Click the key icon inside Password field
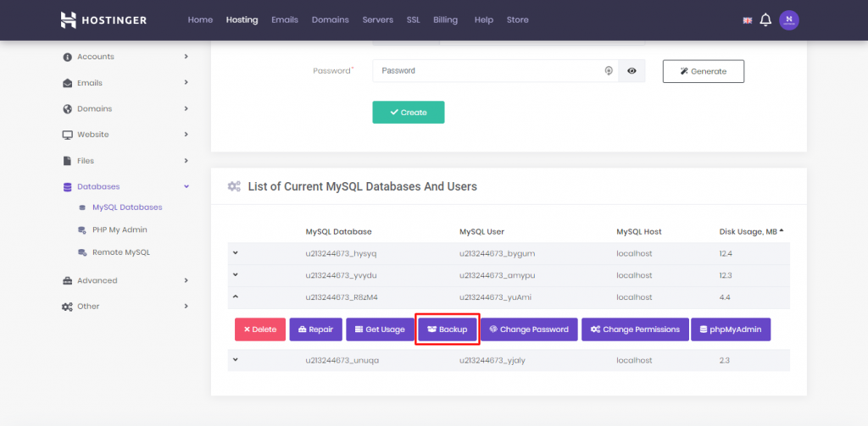 [x=609, y=71]
